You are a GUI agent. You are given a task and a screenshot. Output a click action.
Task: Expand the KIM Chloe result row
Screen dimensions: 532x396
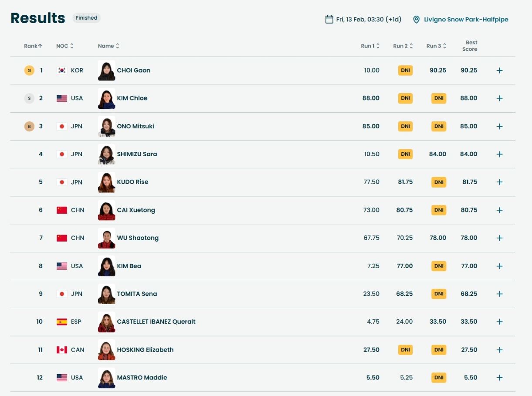[x=499, y=98]
